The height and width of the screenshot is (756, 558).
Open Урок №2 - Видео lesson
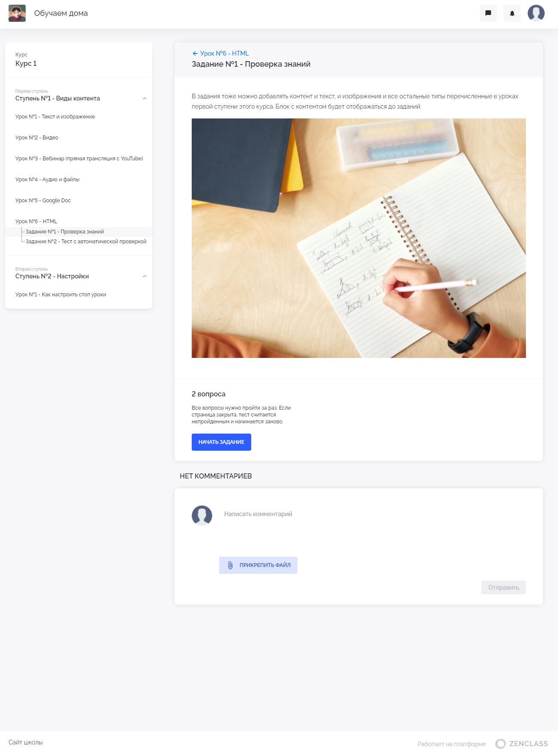pyautogui.click(x=37, y=138)
